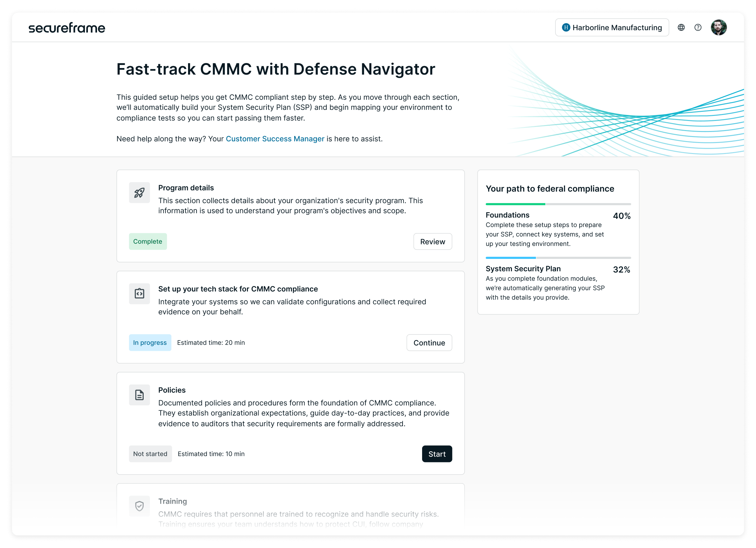Click the tech stack code icon

[x=139, y=294]
